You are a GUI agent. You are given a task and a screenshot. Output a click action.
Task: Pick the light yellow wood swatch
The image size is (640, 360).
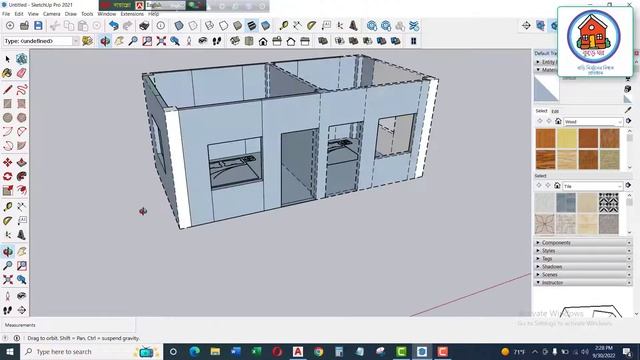[x=567, y=138]
